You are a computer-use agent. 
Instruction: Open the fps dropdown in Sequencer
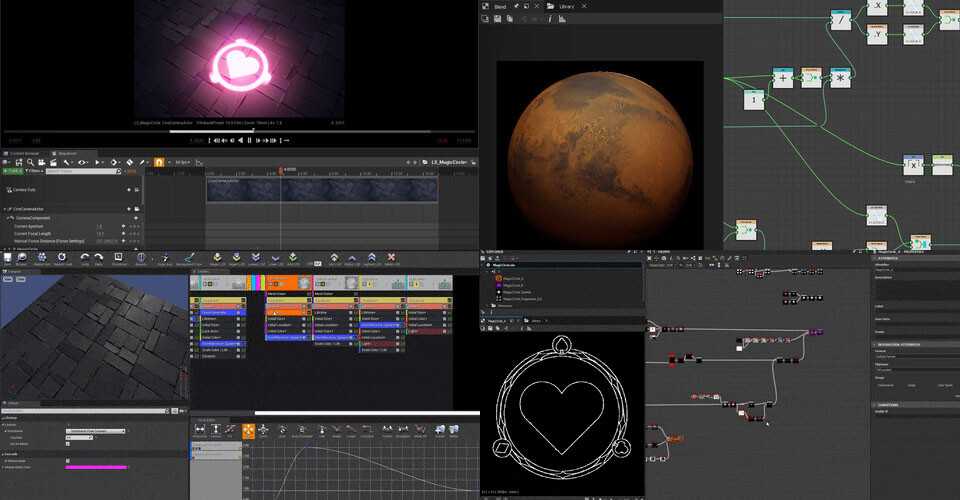[x=182, y=162]
